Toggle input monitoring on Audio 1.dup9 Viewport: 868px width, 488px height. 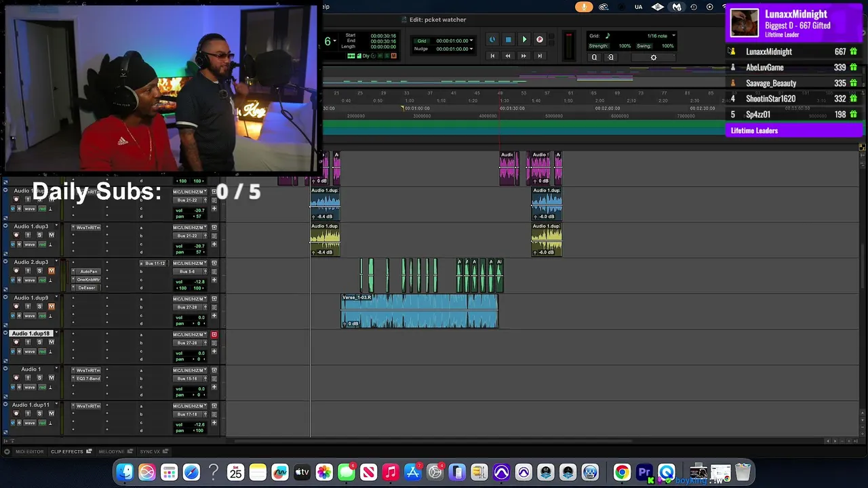point(28,306)
